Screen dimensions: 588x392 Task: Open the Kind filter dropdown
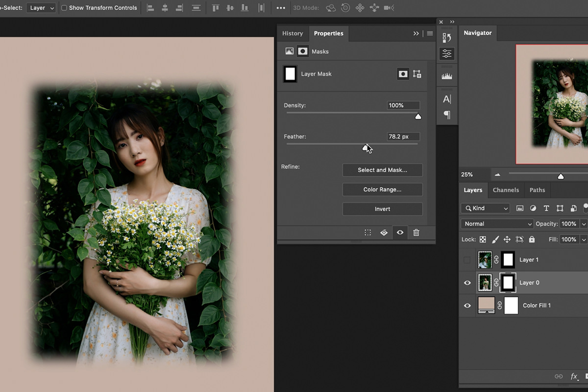pos(485,208)
